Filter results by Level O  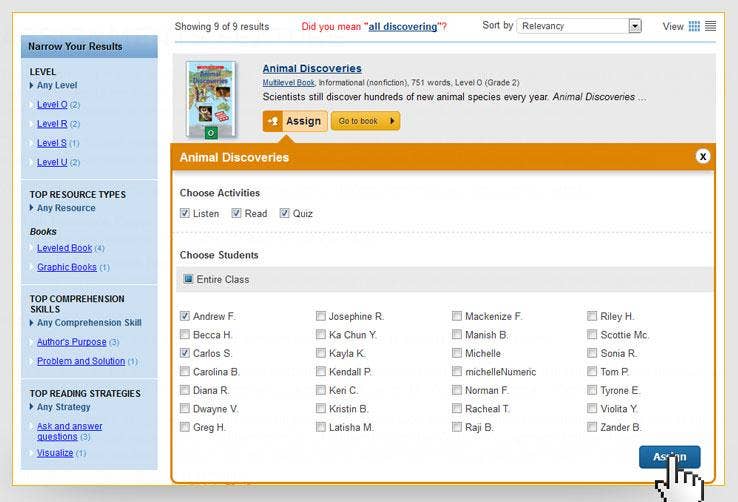pos(52,104)
